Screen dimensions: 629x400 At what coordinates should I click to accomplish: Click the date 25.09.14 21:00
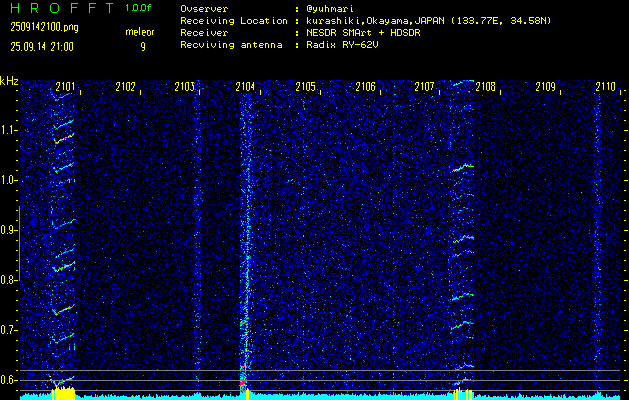[x=42, y=47]
